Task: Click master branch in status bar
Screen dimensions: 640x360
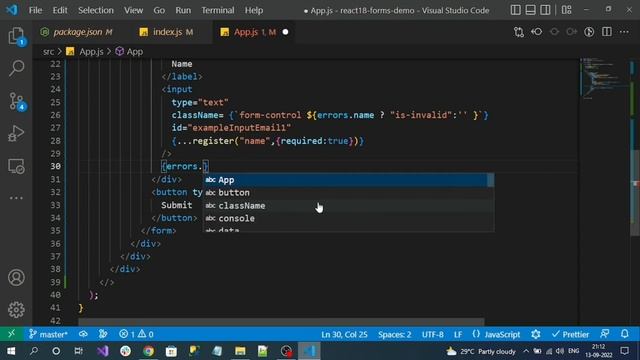Action: pos(48,334)
